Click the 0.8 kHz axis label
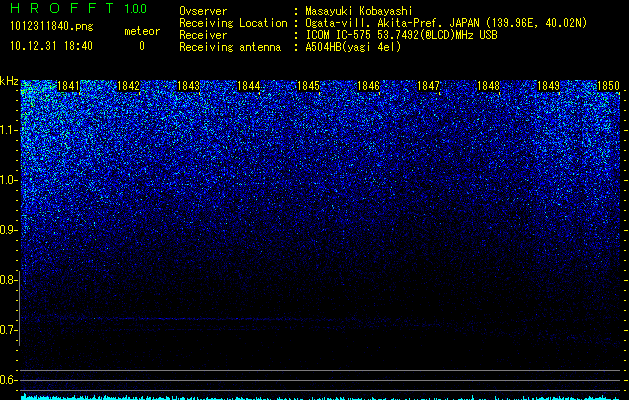Screen dimensions: 629x400 tap(8, 280)
